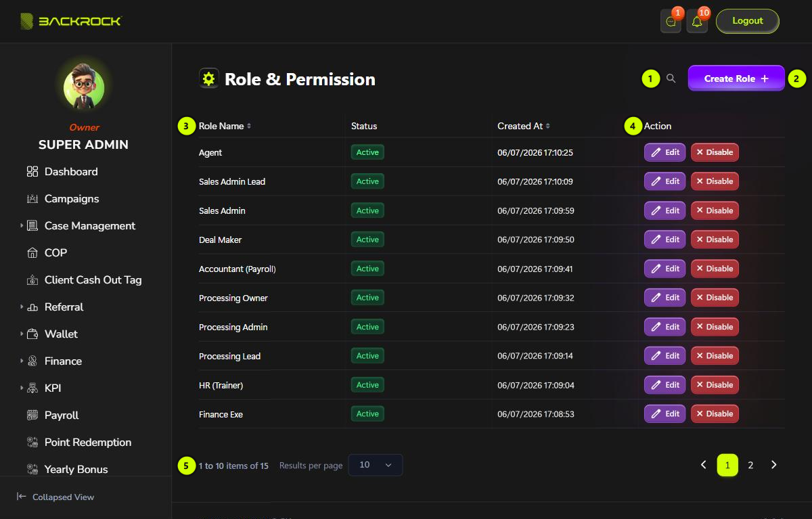The height and width of the screenshot is (519, 812).
Task: Edit the Agent role
Action: [x=665, y=152]
